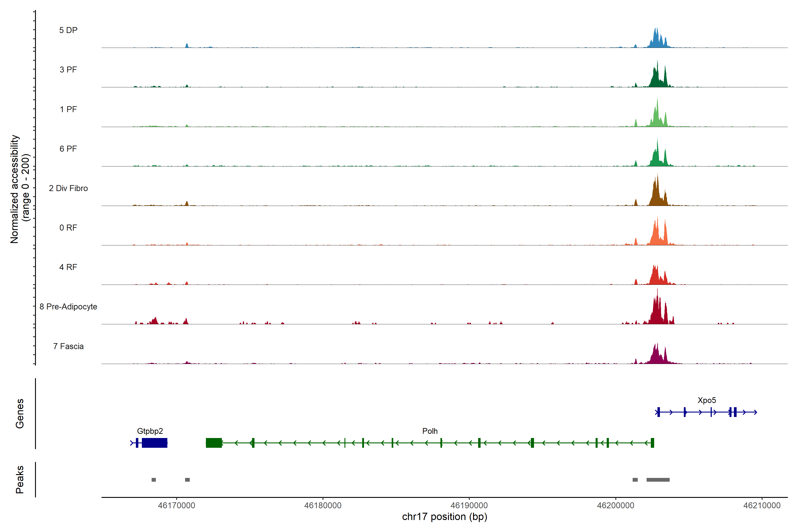The height and width of the screenshot is (532, 798).
Task: Click the leftmost gray peak marker
Action: (x=154, y=480)
